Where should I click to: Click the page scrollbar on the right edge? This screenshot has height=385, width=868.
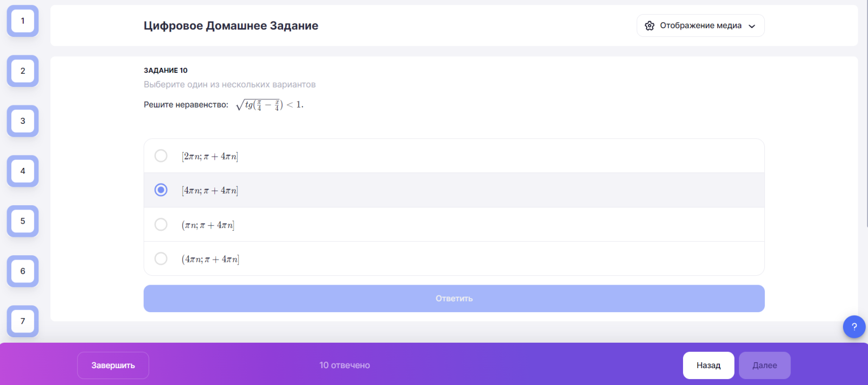pyautogui.click(x=866, y=114)
